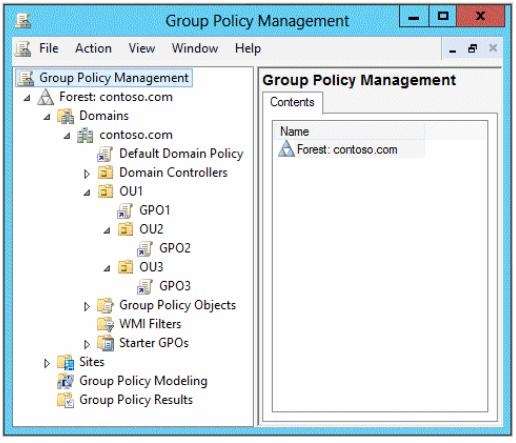
Task: Select the GPO1 linked policy icon
Action: (125, 211)
